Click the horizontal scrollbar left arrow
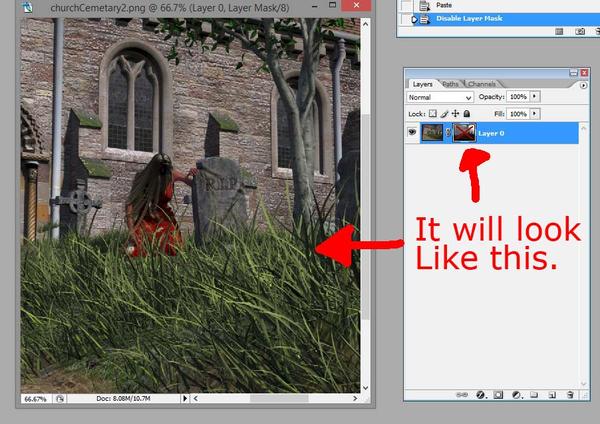Viewport: 600px width, 424px height. pos(196,399)
